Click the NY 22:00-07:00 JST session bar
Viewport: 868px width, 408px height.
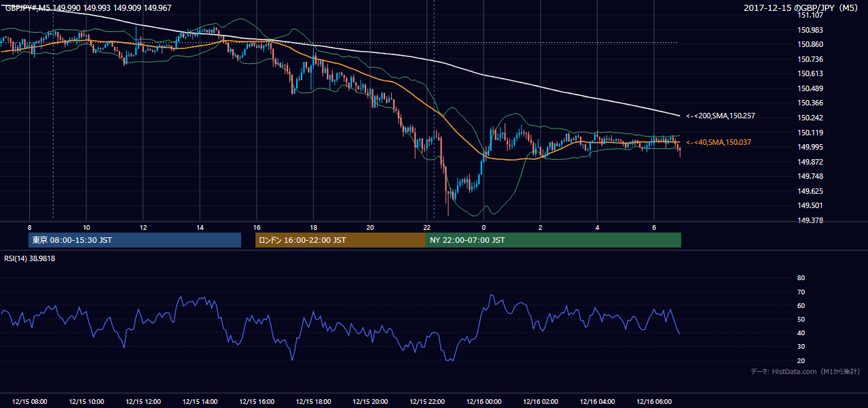pos(554,240)
